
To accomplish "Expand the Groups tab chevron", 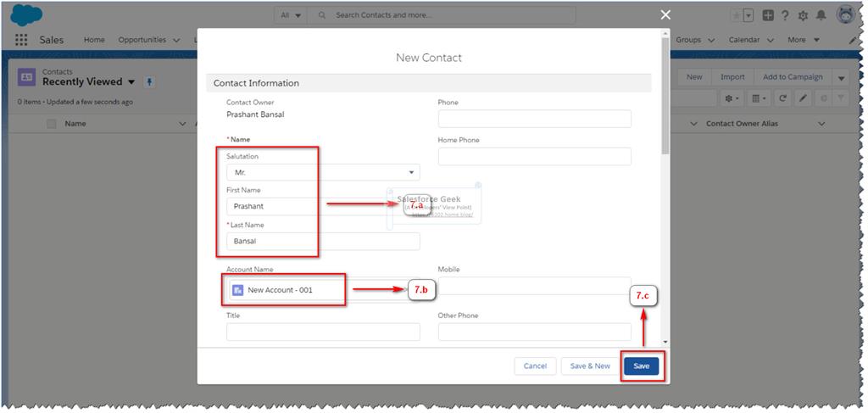I will tap(711, 40).
